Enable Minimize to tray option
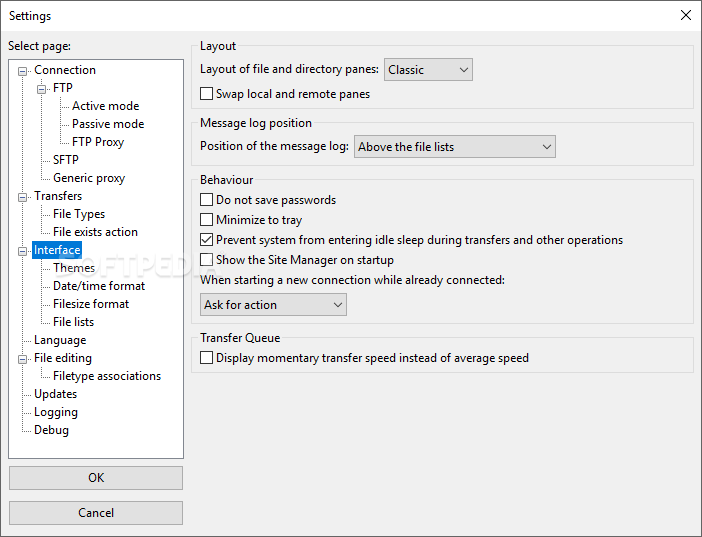The height and width of the screenshot is (537, 702). click(x=207, y=220)
